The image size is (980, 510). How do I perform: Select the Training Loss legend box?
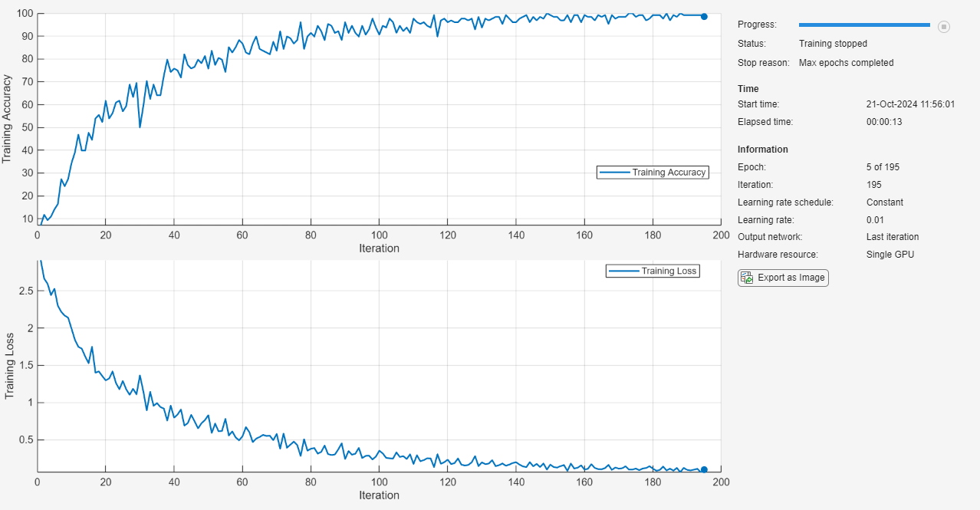(x=653, y=271)
